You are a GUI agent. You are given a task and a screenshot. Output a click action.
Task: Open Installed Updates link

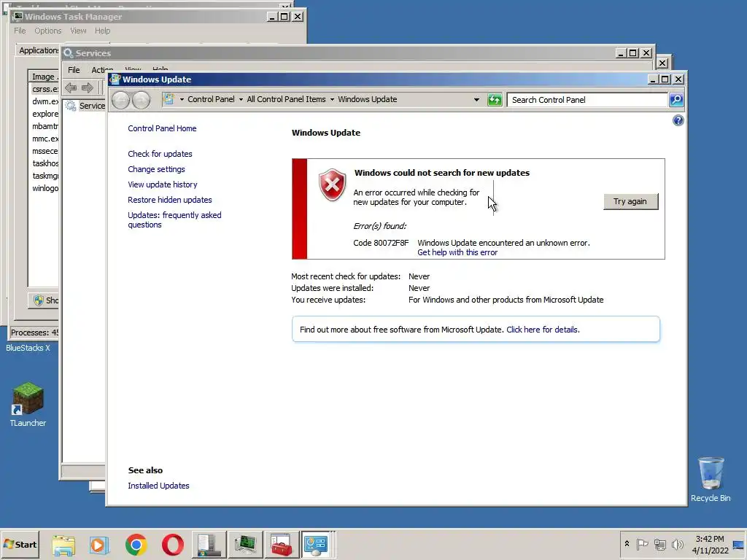[158, 486]
